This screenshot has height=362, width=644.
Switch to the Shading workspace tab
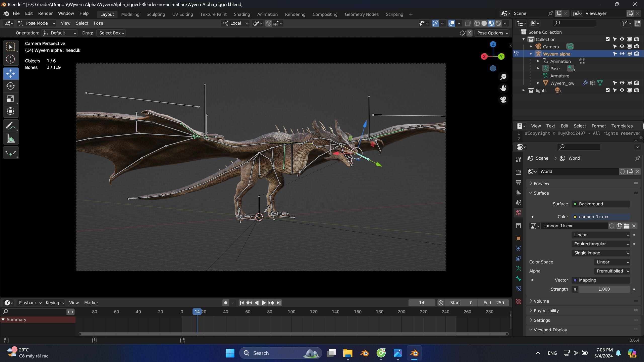click(242, 14)
